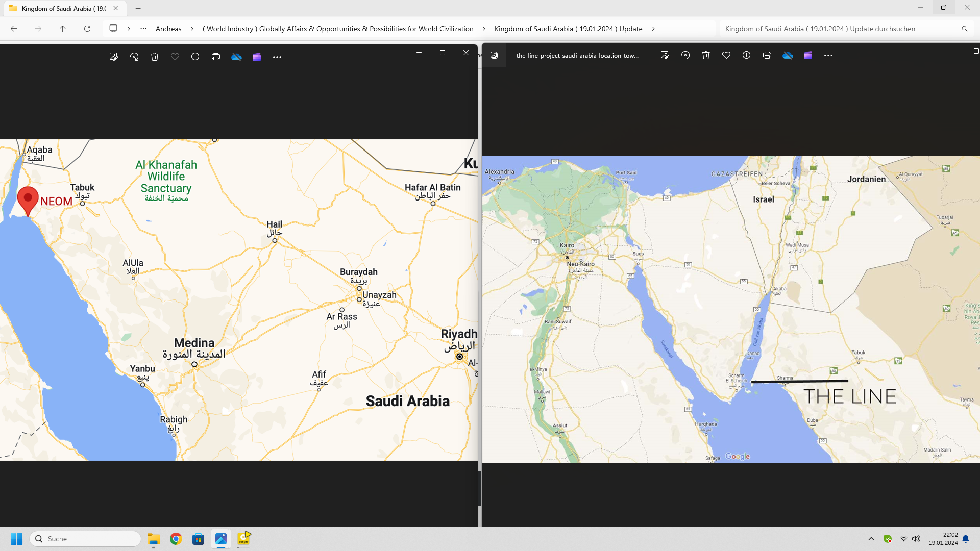Open the Player app in taskbar

tap(244, 539)
